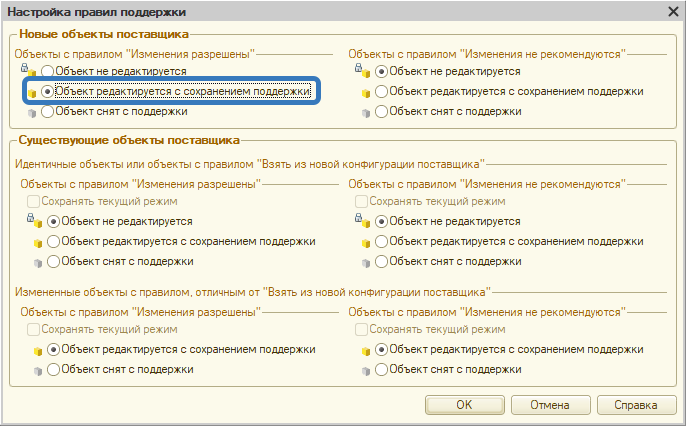Viewport: 686px width, 426px height.
Task: Select 'Объект снят с поддержки' for new objects, changes allowed
Action: 48,112
